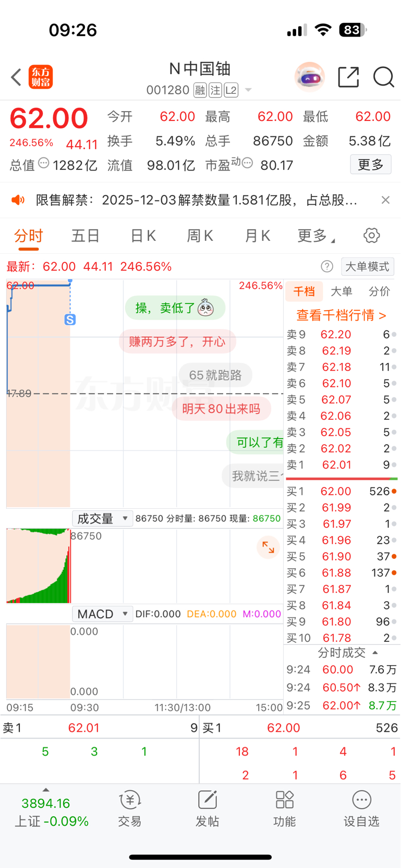401x868 pixels.
Task: Expand the 上证 index bar arrow
Action: pos(46,790)
